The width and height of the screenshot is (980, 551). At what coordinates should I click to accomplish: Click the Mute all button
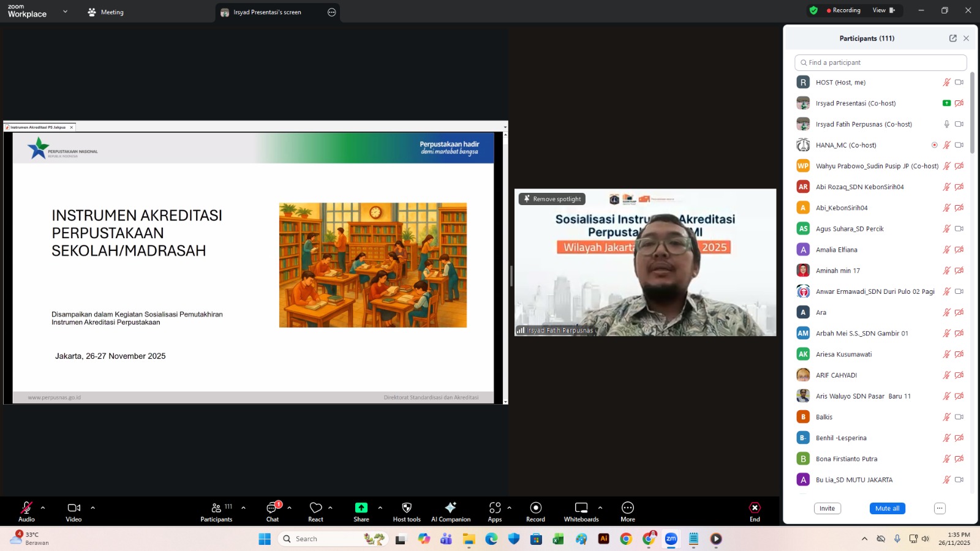(x=887, y=508)
